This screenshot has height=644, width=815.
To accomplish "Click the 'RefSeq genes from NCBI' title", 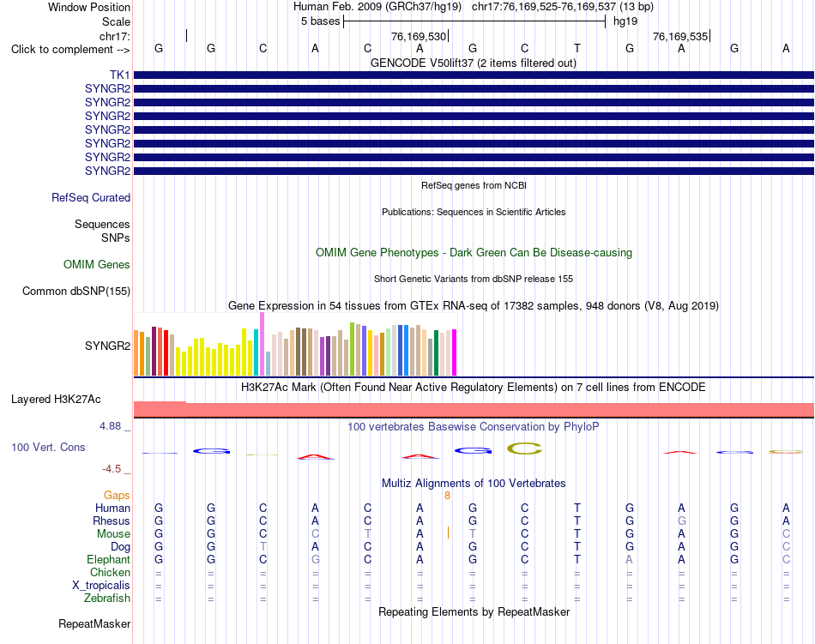I will pos(474,185).
